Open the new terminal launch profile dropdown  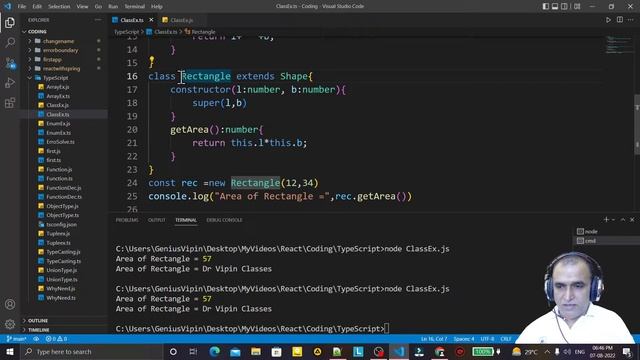click(613, 220)
